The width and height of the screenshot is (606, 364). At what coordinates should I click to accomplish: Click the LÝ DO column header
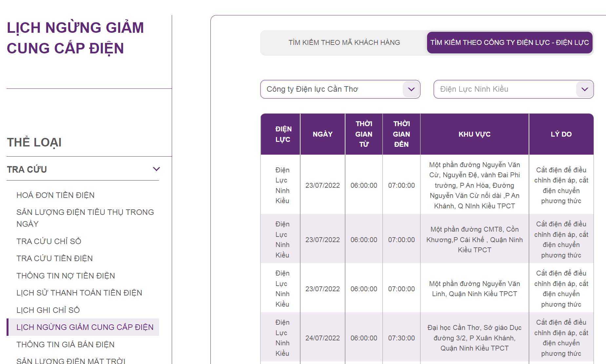(561, 134)
